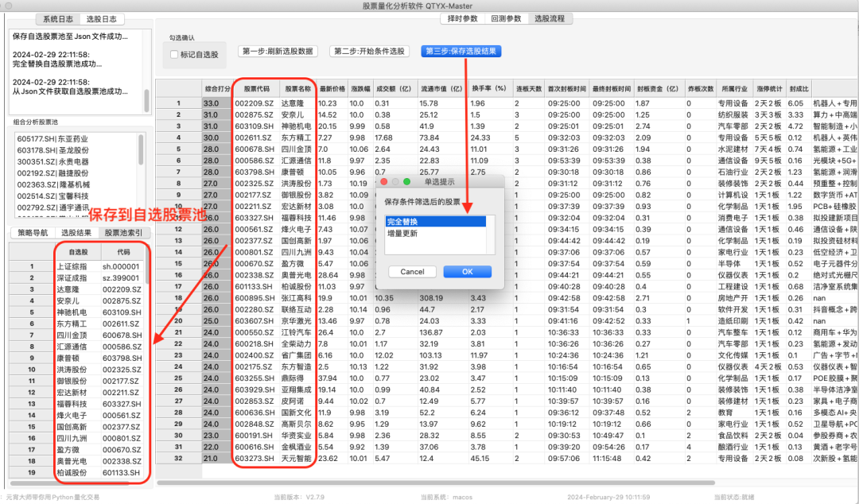Sort by 换手率（%）column header
Viewport: 859px width, 504px height.
[x=490, y=88]
